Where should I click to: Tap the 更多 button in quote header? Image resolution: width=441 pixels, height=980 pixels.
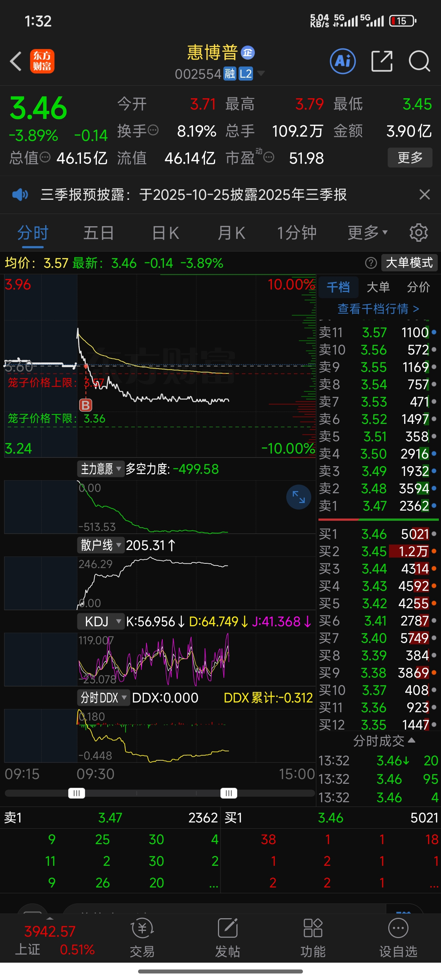coord(410,158)
